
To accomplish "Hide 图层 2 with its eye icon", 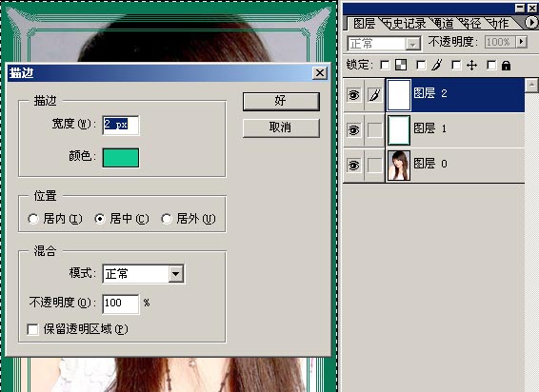I will click(353, 94).
